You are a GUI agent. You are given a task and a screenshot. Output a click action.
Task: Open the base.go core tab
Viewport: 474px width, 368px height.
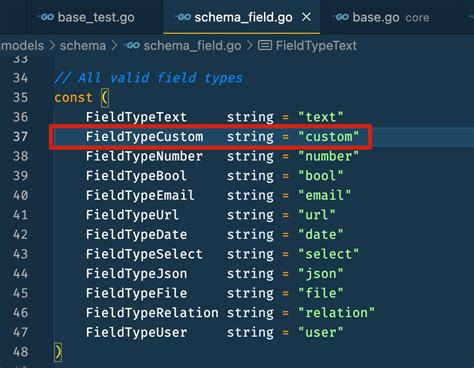point(382,17)
